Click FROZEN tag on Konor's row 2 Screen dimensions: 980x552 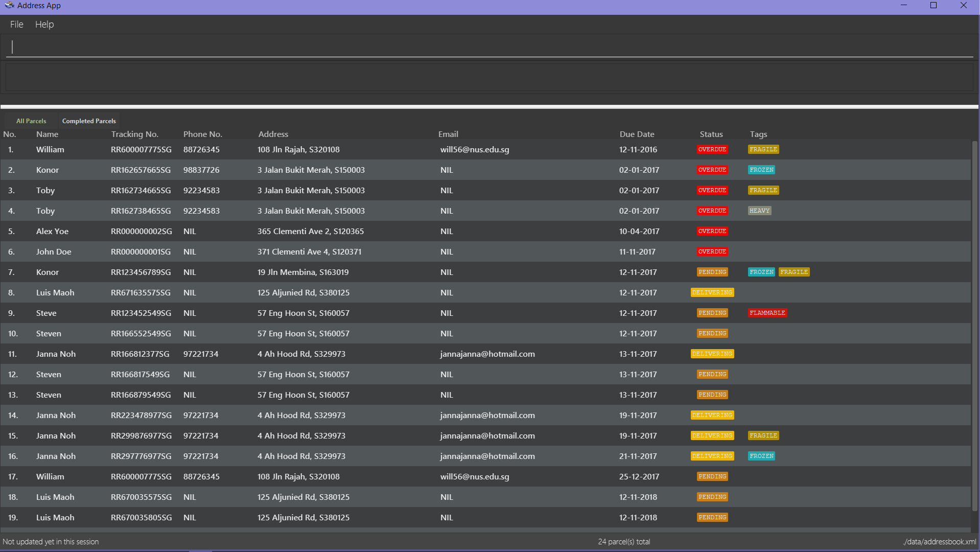[762, 170]
